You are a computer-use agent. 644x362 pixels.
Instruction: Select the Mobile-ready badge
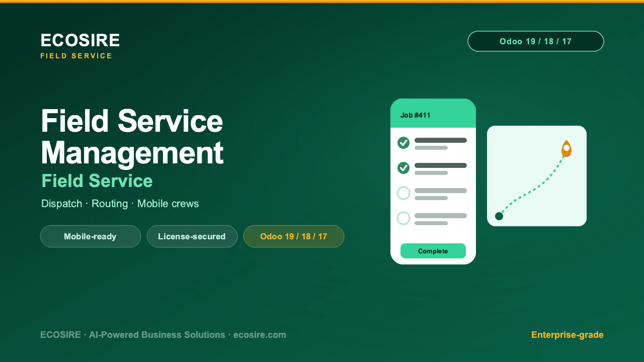tap(91, 236)
